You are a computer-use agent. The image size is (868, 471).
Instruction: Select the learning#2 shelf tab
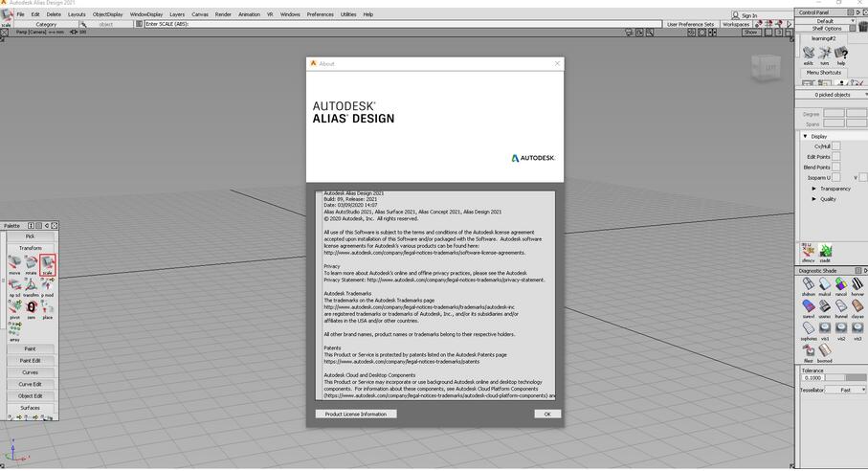823,38
